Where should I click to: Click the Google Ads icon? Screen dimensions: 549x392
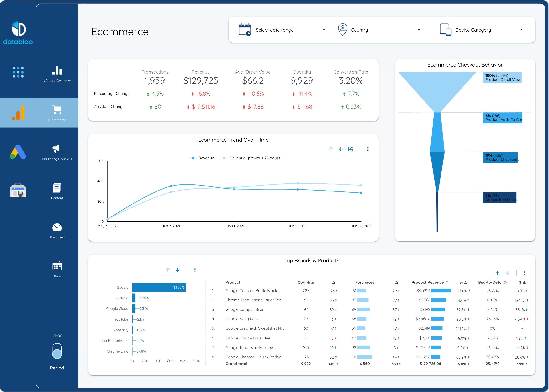(x=18, y=152)
